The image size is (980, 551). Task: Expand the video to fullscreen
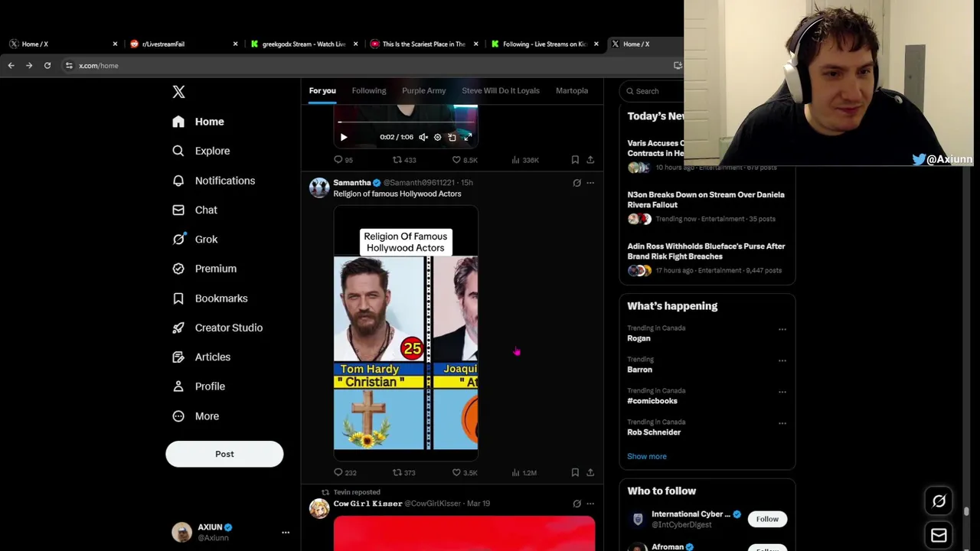pyautogui.click(x=468, y=137)
